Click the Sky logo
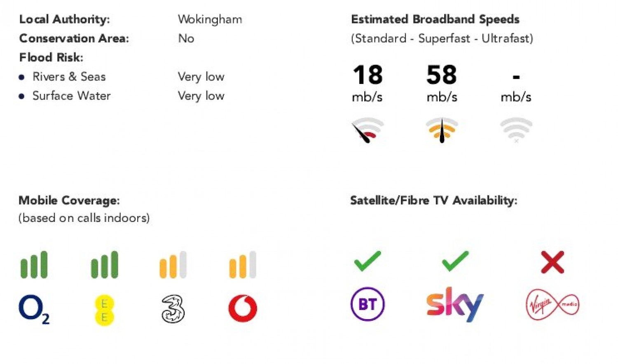 (x=455, y=304)
